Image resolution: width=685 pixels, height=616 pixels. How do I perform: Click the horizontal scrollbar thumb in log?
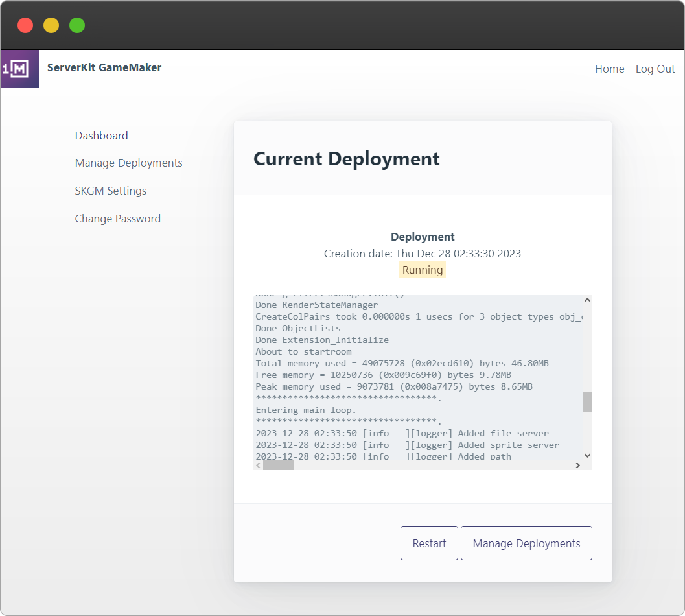pyautogui.click(x=278, y=465)
